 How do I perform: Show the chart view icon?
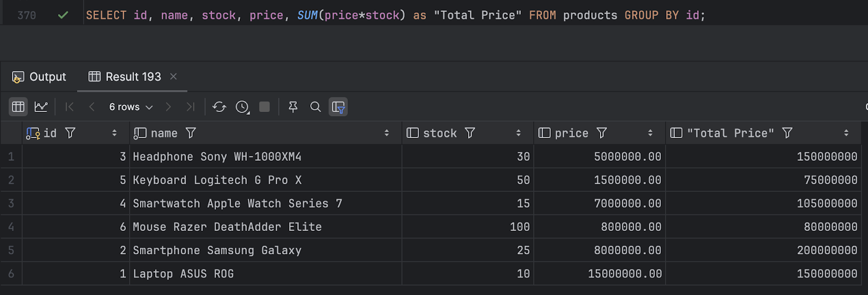click(41, 107)
